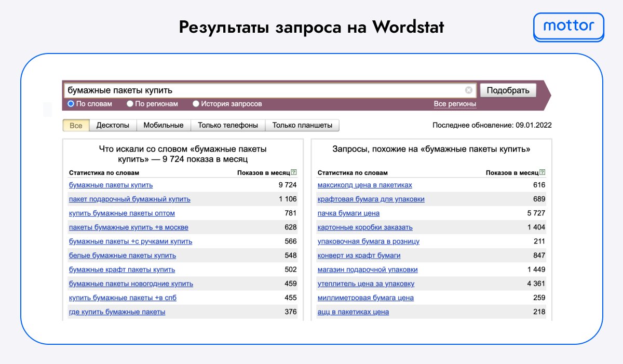The width and height of the screenshot is (623, 364).
Task: Open 'крафтовая бумага для упаковки' link
Action: [371, 199]
